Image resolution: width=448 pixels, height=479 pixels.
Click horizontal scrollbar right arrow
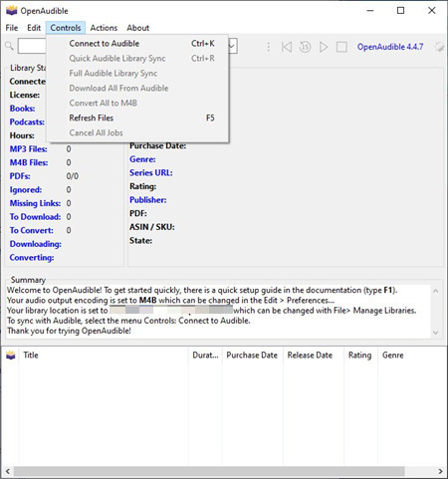pyautogui.click(x=440, y=471)
